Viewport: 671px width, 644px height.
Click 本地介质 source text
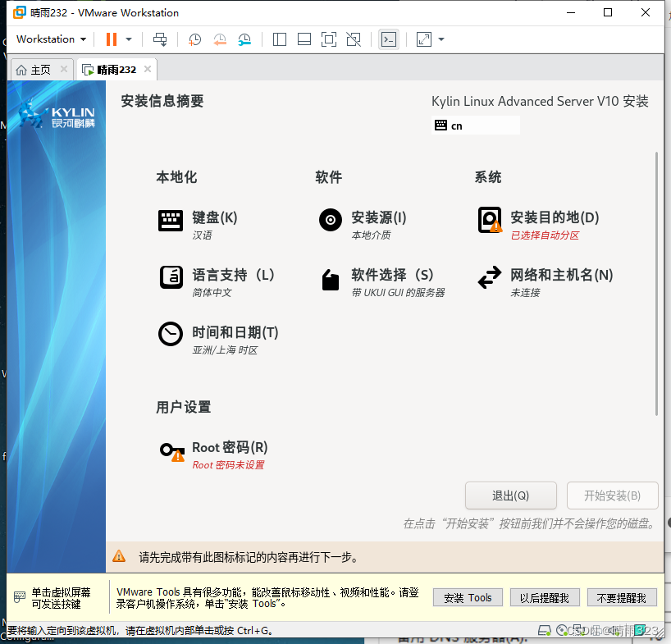(x=371, y=235)
